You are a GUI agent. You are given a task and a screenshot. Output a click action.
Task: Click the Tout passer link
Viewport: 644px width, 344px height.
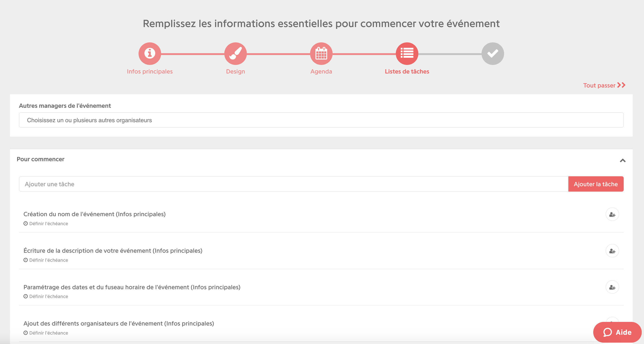[604, 85]
